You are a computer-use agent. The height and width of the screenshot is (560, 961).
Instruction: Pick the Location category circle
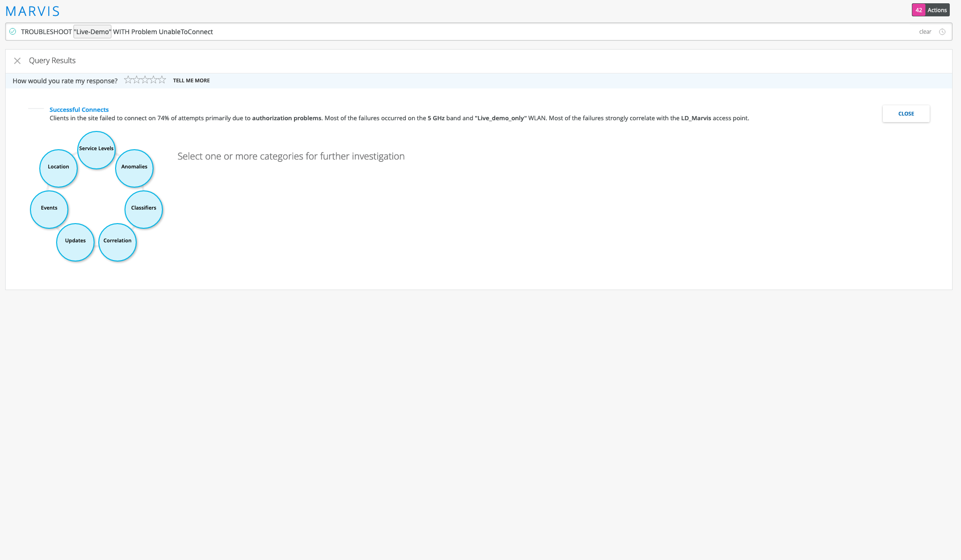[59, 168]
